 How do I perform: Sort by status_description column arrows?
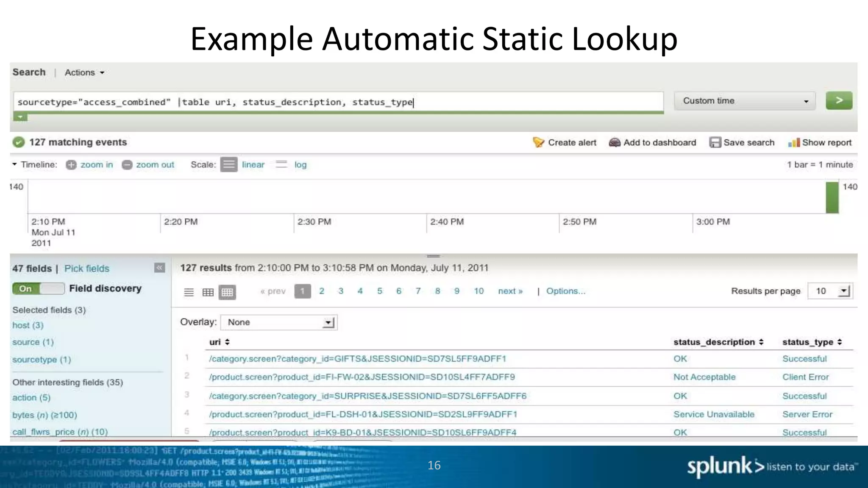coord(761,342)
